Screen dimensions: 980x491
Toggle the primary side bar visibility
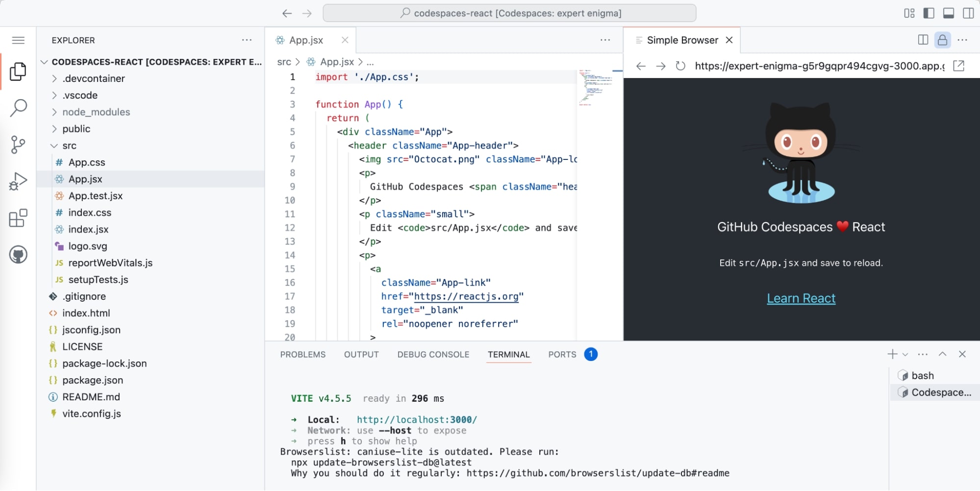click(x=929, y=13)
